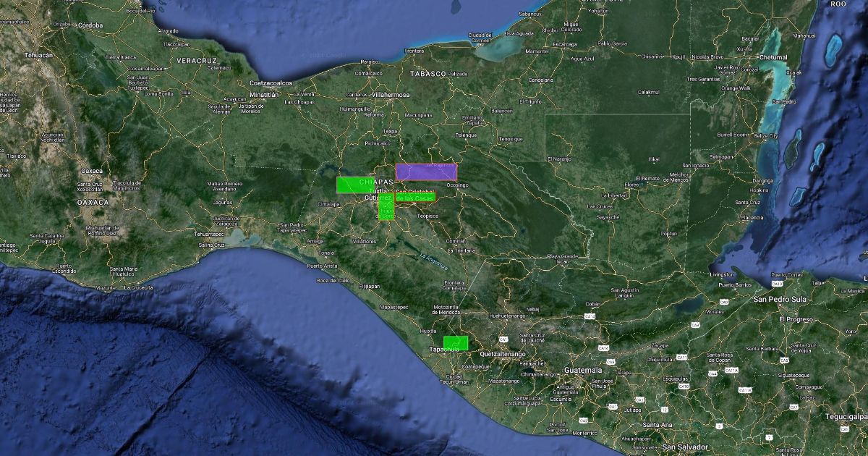The width and height of the screenshot is (868, 456).
Task: Select the Coatzacoalcos city label
Action: coord(271,83)
